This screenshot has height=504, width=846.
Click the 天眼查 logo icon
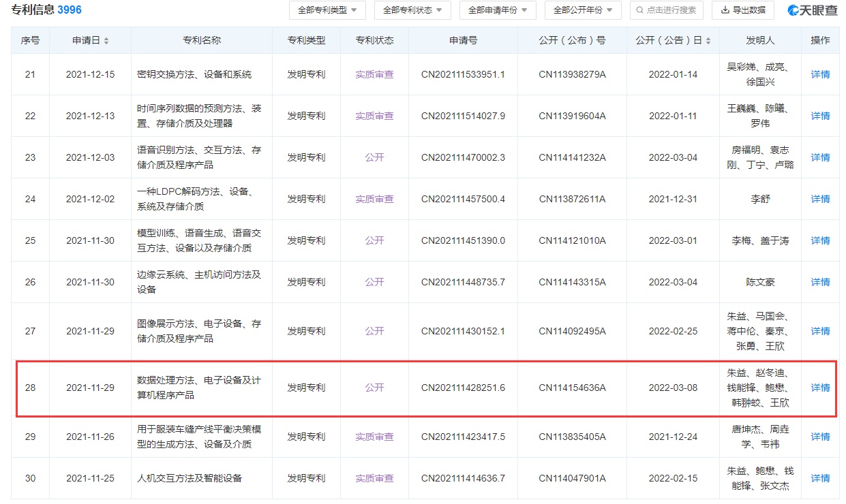click(795, 10)
